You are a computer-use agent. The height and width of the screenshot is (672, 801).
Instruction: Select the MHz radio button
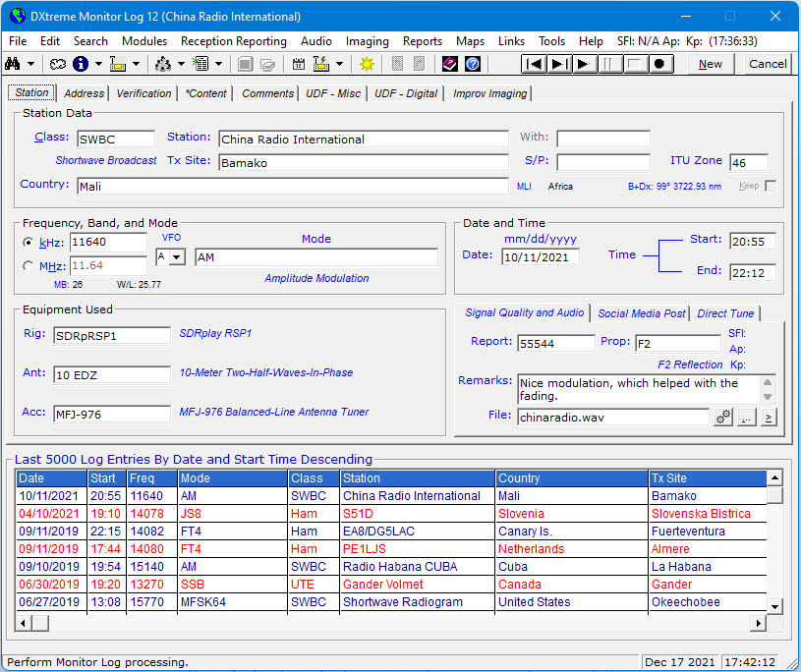[x=29, y=266]
